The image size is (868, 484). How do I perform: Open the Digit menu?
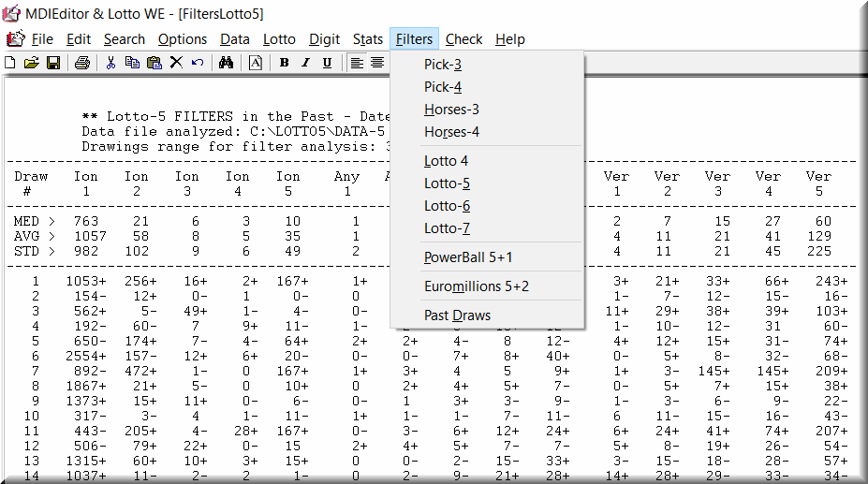tap(324, 39)
